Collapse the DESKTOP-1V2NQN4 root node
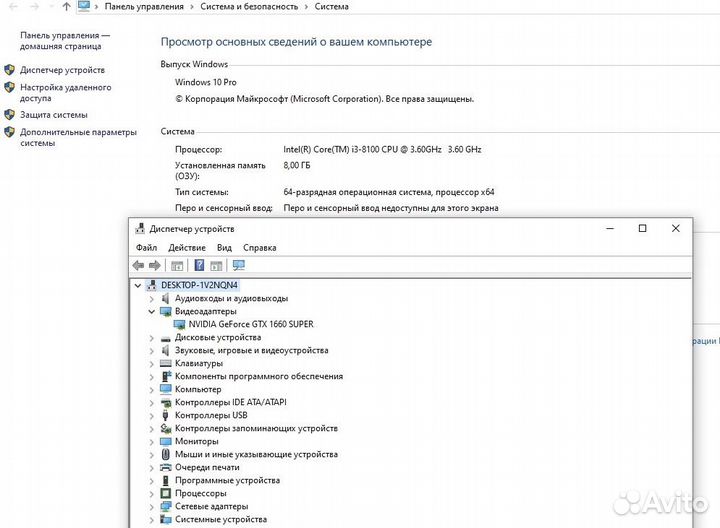This screenshot has height=528, width=720. click(137, 285)
